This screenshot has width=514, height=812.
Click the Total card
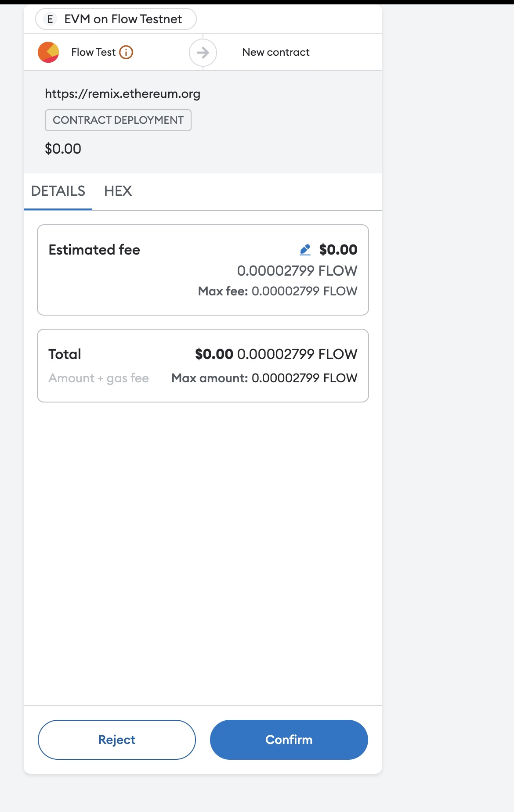(203, 365)
